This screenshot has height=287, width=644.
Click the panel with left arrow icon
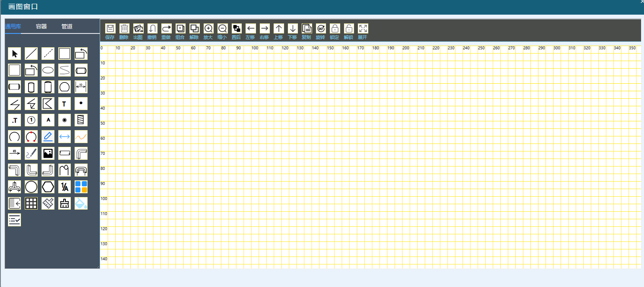pos(14,203)
